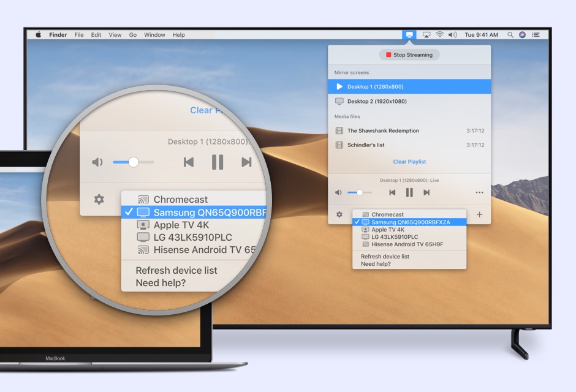Click the film icon beside The Shawshank Redemption

pyautogui.click(x=339, y=130)
